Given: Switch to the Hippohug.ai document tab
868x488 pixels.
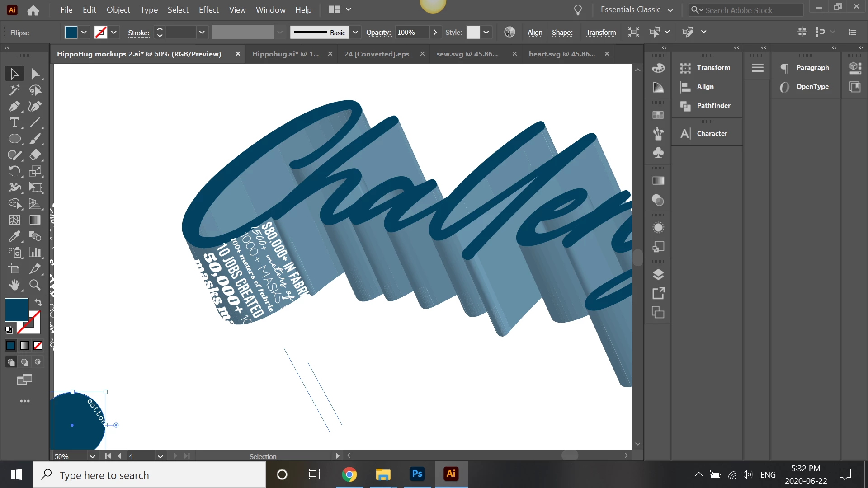Looking at the screenshot, I should coord(285,54).
